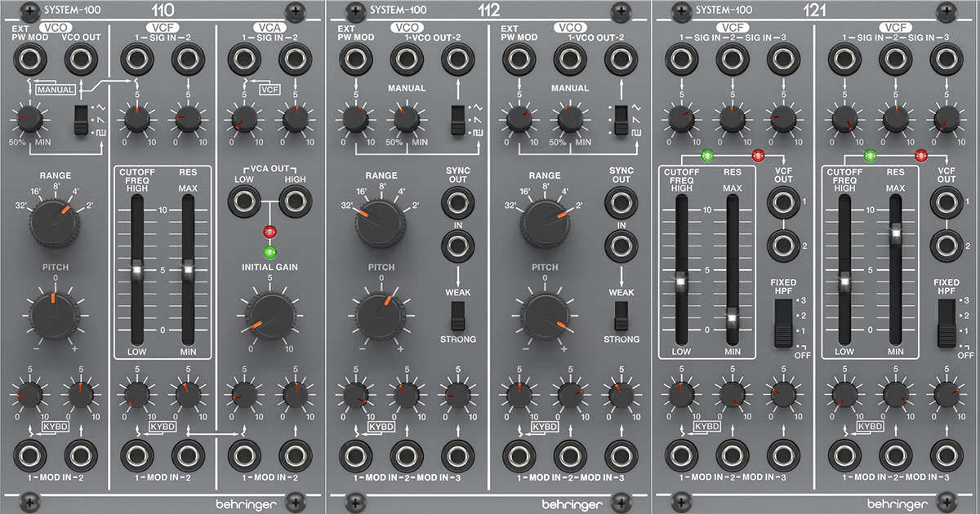Screen dimensions: 980x514
Task: Click the RANGE knob on 112's left VCO
Action: (381, 222)
